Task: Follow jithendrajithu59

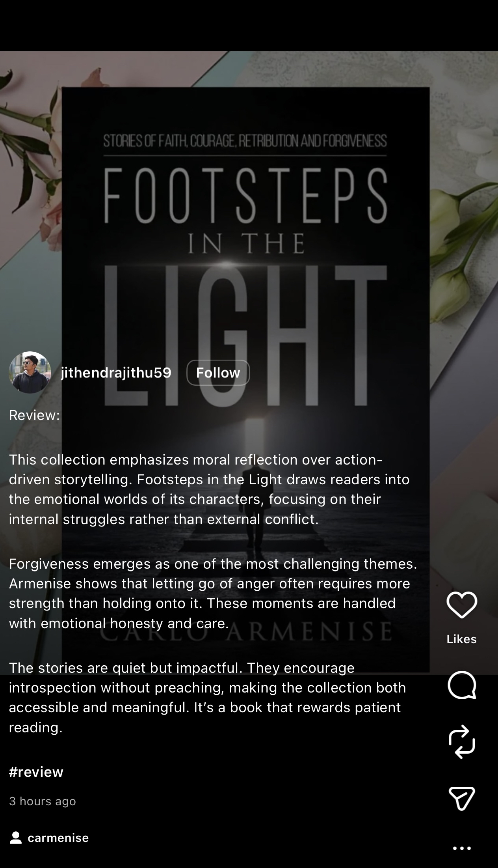Action: [x=218, y=372]
